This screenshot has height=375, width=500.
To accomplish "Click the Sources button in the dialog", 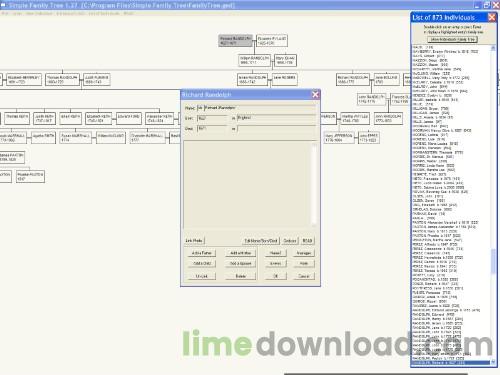I will pyautogui.click(x=290, y=241).
